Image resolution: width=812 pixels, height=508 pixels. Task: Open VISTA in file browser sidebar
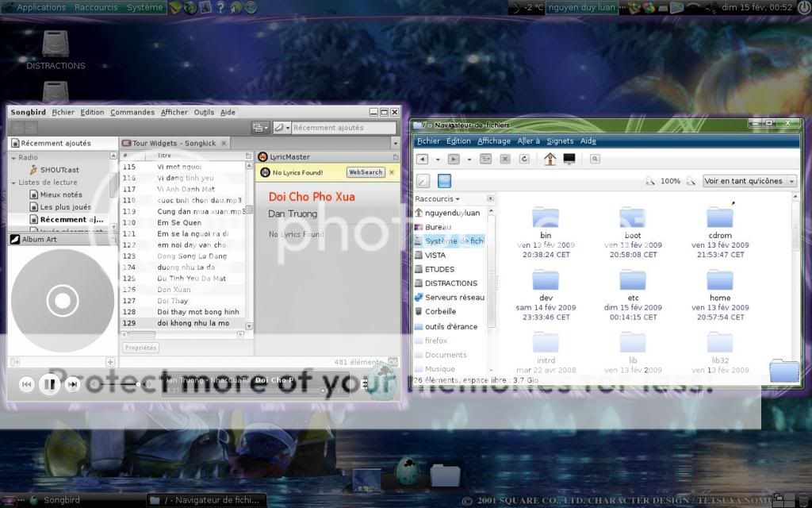point(435,255)
